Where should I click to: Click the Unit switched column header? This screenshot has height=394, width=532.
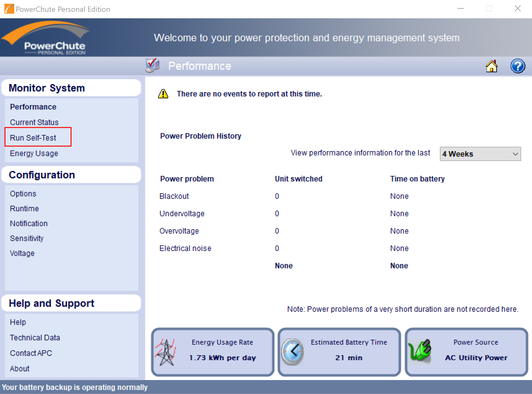pyautogui.click(x=298, y=179)
